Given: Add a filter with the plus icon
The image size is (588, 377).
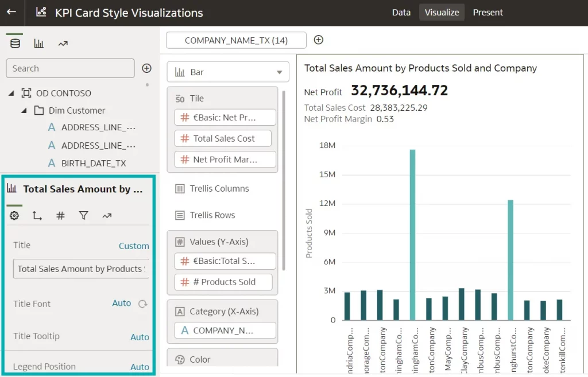Looking at the screenshot, I should (x=319, y=40).
